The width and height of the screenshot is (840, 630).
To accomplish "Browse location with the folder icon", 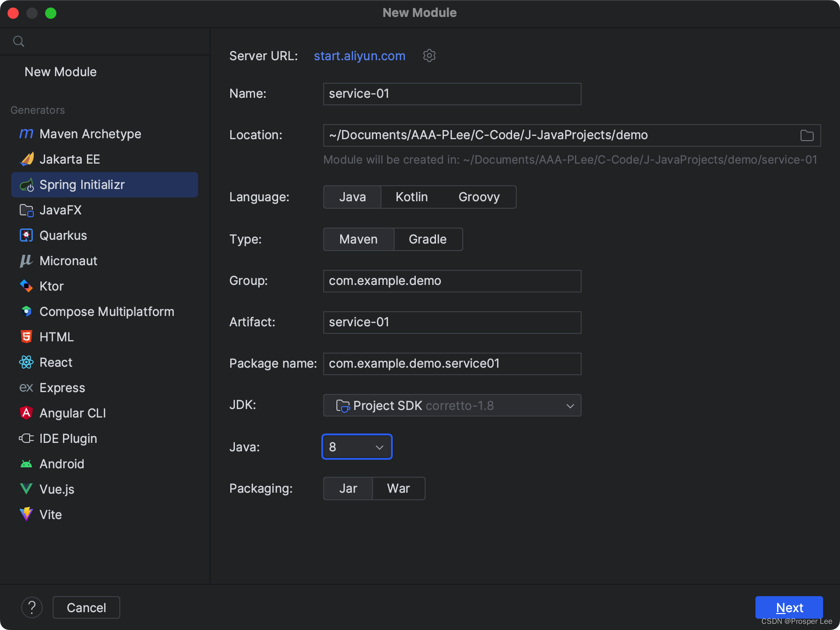I will (x=807, y=135).
